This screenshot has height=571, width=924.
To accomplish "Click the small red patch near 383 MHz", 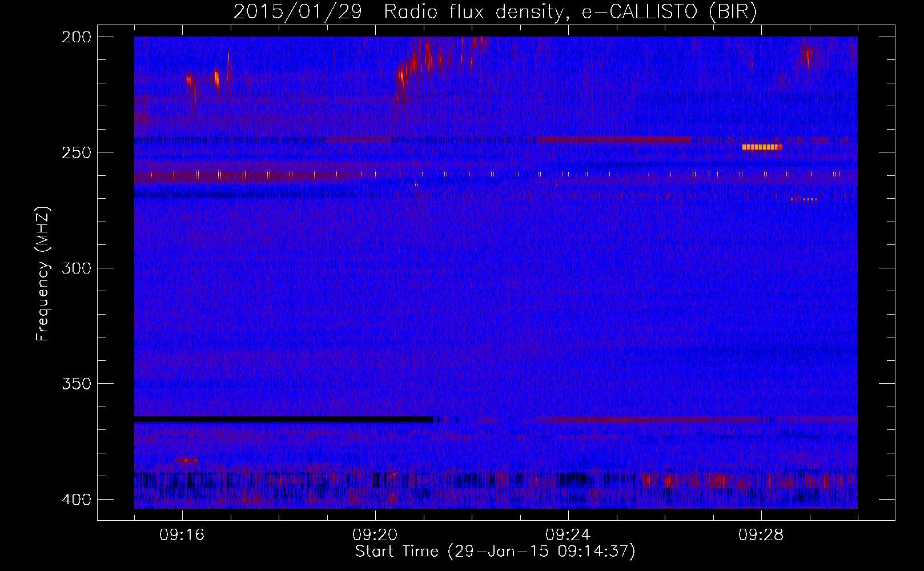I will [186, 460].
